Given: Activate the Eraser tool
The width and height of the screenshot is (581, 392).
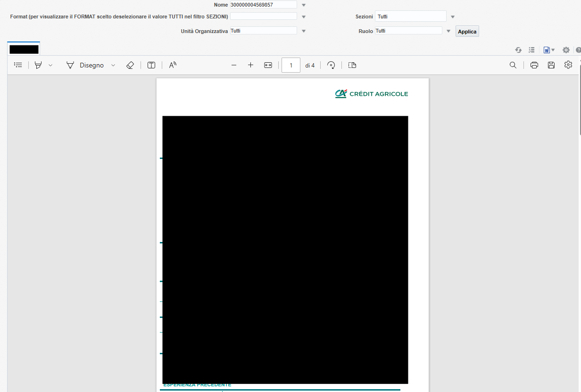Looking at the screenshot, I should 130,65.
